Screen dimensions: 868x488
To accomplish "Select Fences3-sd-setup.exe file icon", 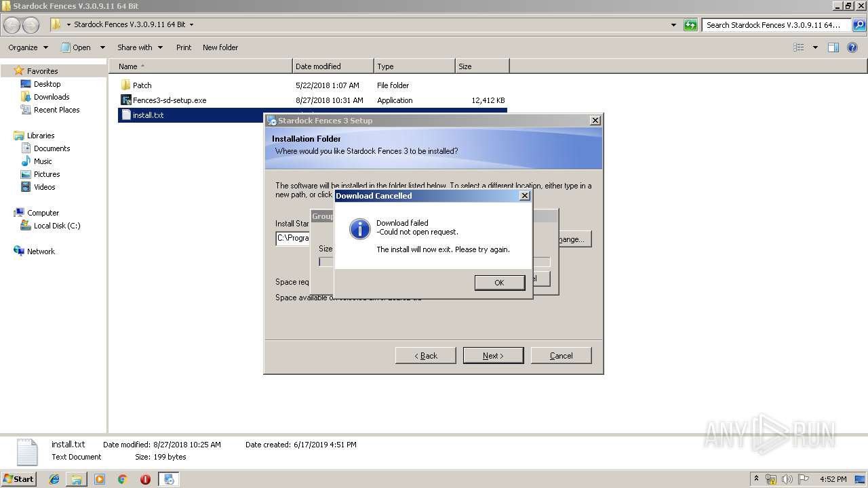I will [125, 100].
